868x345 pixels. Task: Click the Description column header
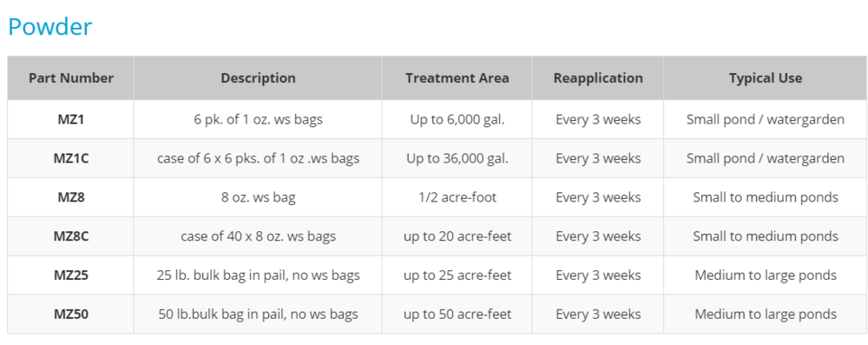tap(258, 78)
